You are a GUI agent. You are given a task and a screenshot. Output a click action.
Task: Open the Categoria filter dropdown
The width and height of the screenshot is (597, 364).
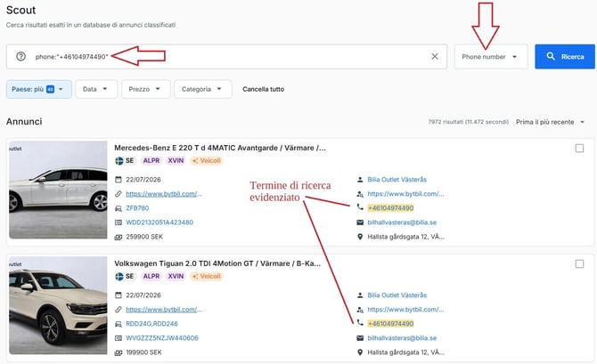coord(203,89)
